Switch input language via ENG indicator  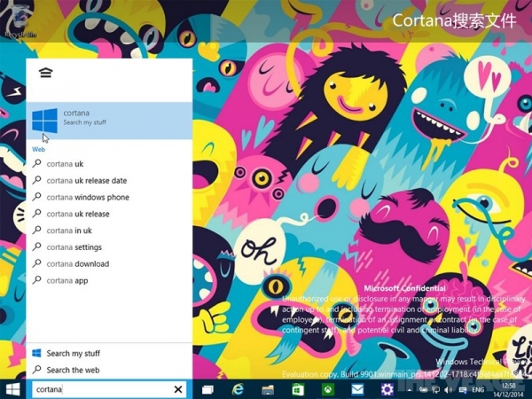coord(478,390)
